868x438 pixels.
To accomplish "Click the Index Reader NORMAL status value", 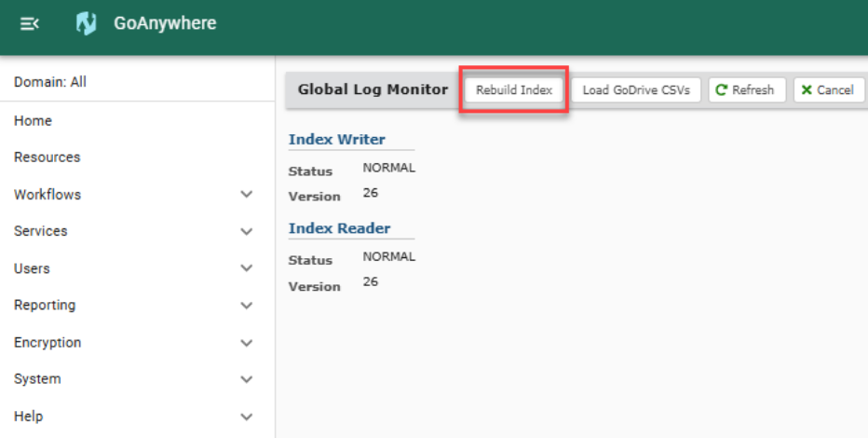I will point(388,256).
